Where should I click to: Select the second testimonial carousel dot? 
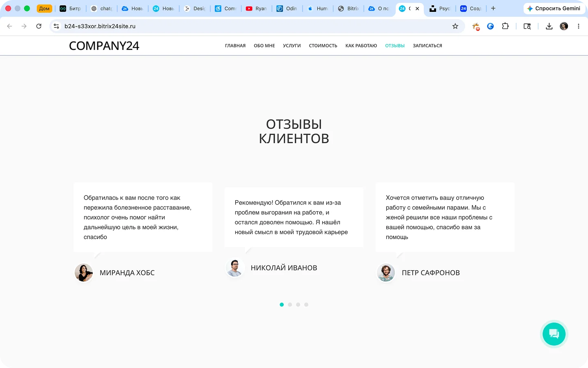tap(290, 305)
